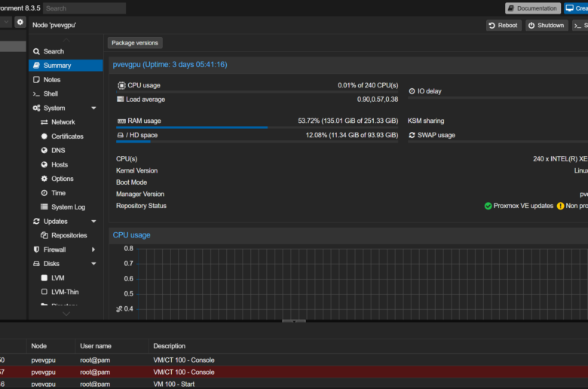Click the DNS globe icon
This screenshot has height=389, width=588.
point(44,151)
